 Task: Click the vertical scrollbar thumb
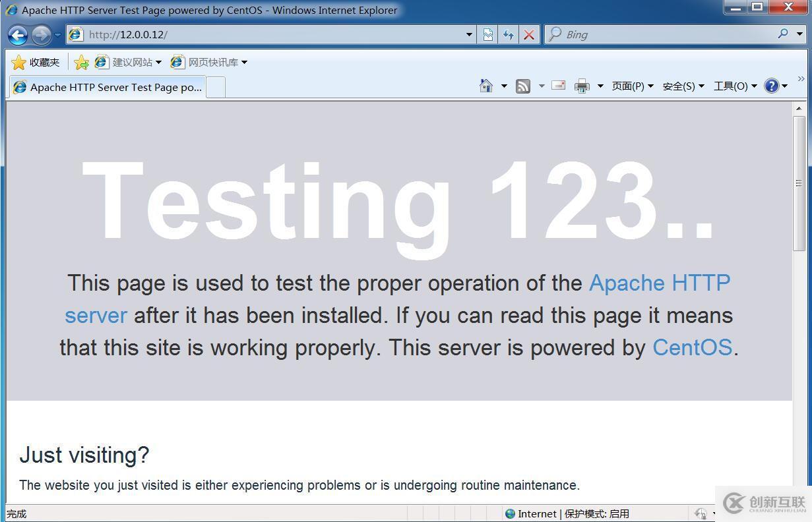pyautogui.click(x=799, y=183)
